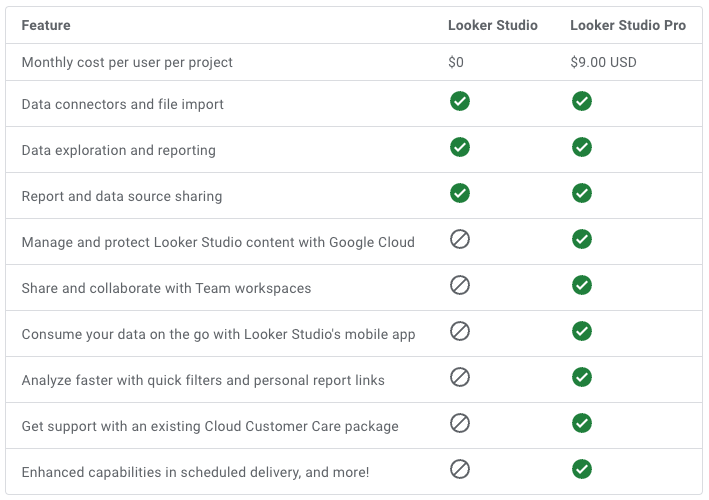Click Looker Studio Pro checkmark for Data exploration

(x=582, y=147)
